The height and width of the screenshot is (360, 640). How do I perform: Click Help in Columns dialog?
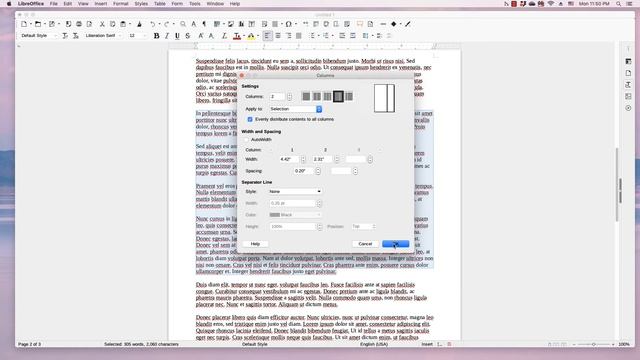click(255, 244)
